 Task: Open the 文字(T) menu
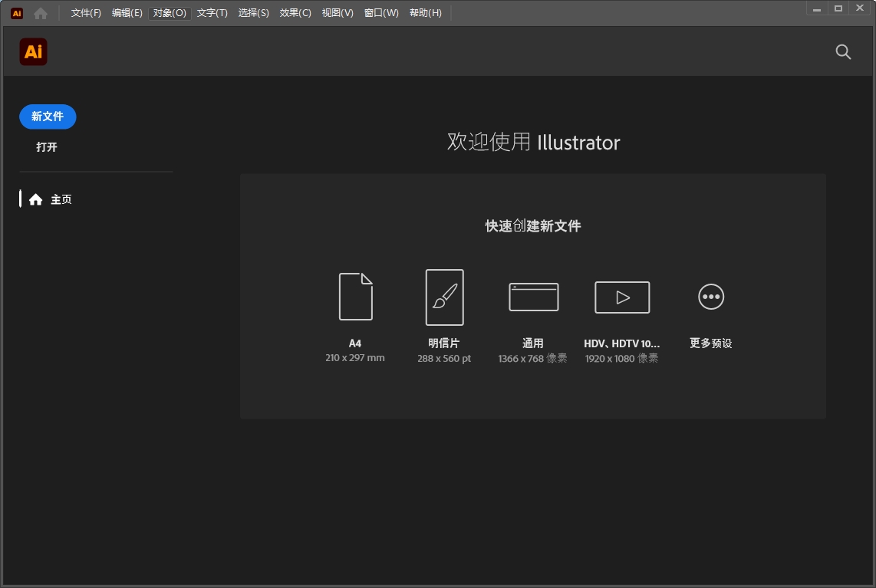(x=212, y=12)
